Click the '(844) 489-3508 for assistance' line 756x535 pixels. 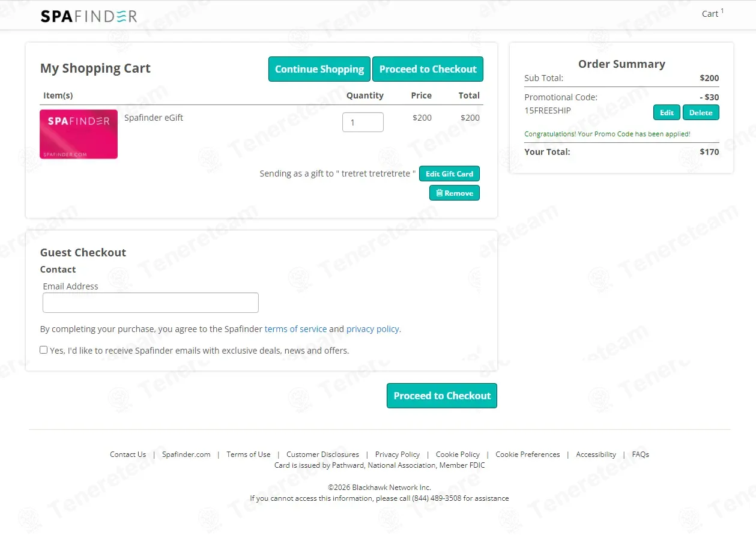coord(380,498)
